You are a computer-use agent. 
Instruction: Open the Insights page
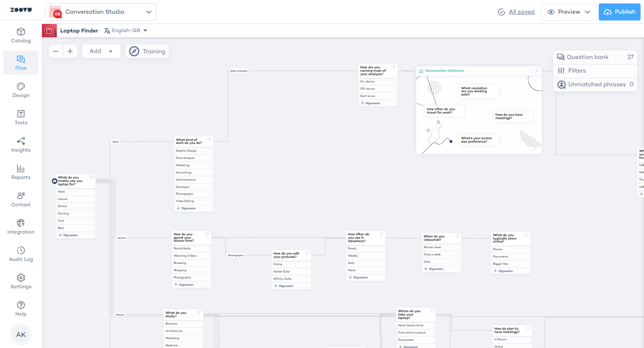(x=21, y=145)
